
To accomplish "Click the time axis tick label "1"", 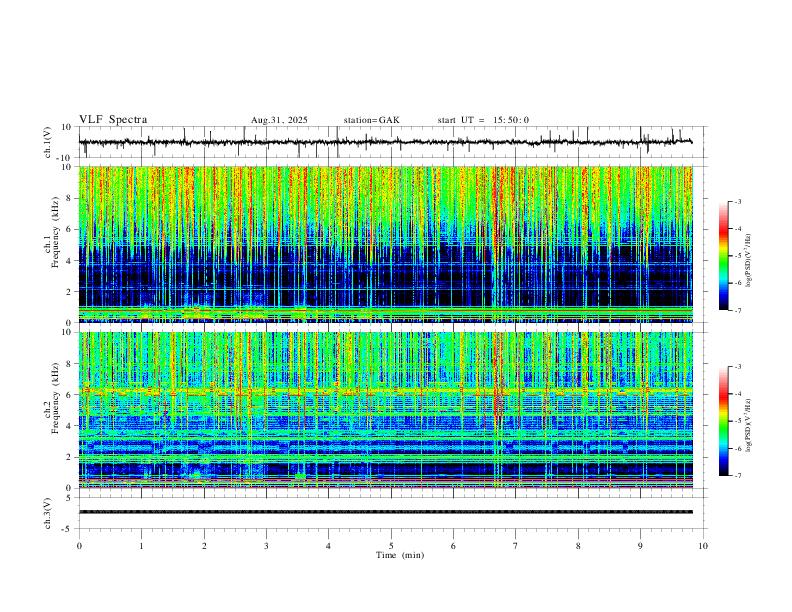I will 141,546.
